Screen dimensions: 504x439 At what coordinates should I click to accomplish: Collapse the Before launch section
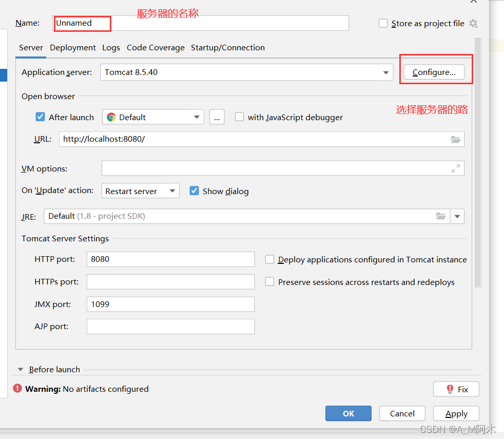21,369
